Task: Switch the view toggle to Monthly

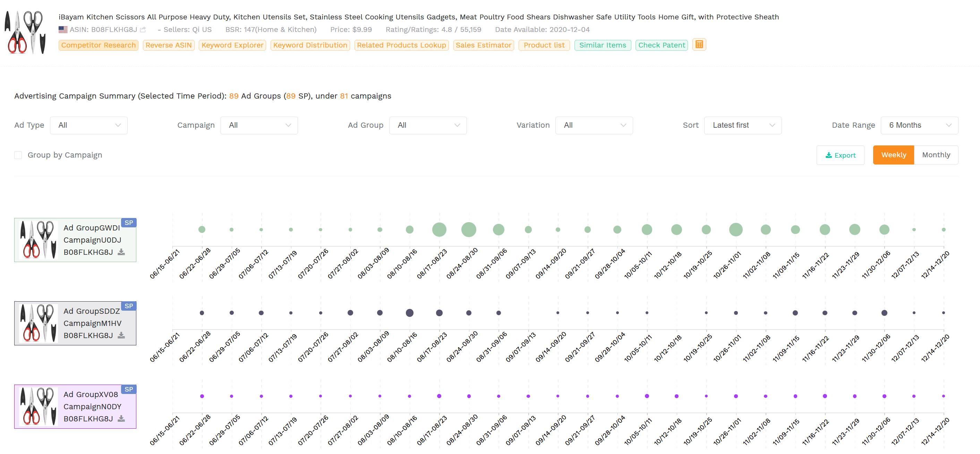Action: pos(936,155)
